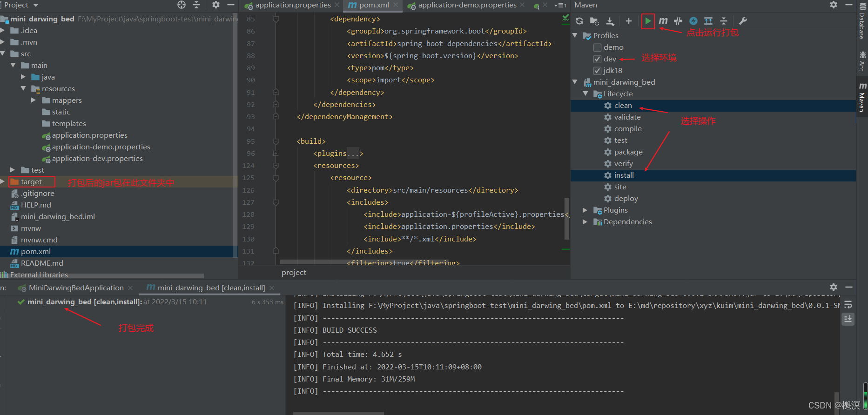Image resolution: width=868 pixels, height=415 pixels.
Task: Expand the Dependencies node
Action: pos(585,222)
